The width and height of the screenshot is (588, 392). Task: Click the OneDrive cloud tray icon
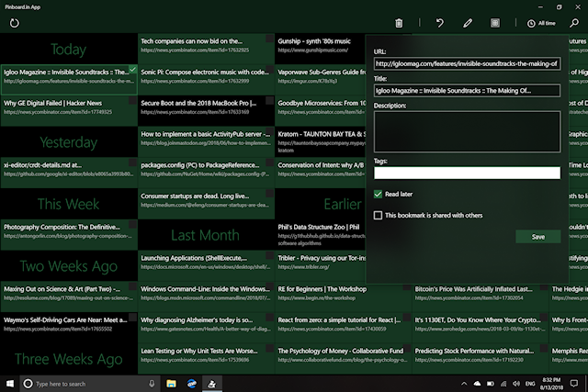(x=477, y=384)
